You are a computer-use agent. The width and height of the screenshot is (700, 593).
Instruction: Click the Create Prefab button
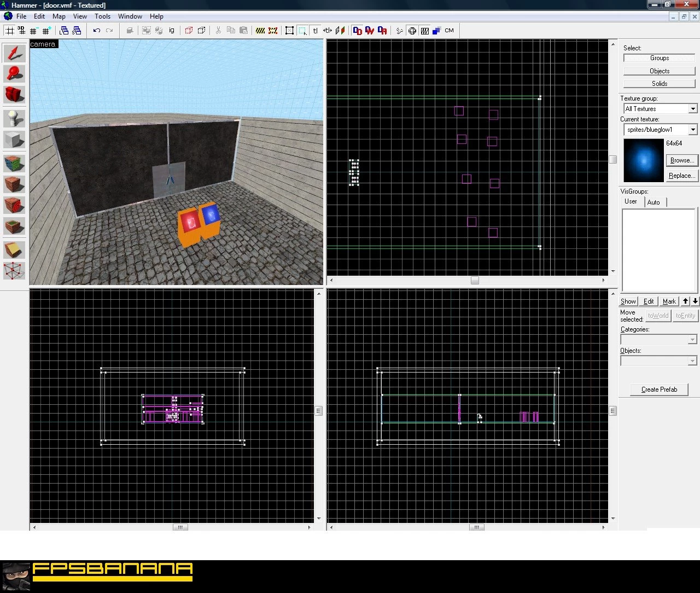(x=659, y=389)
